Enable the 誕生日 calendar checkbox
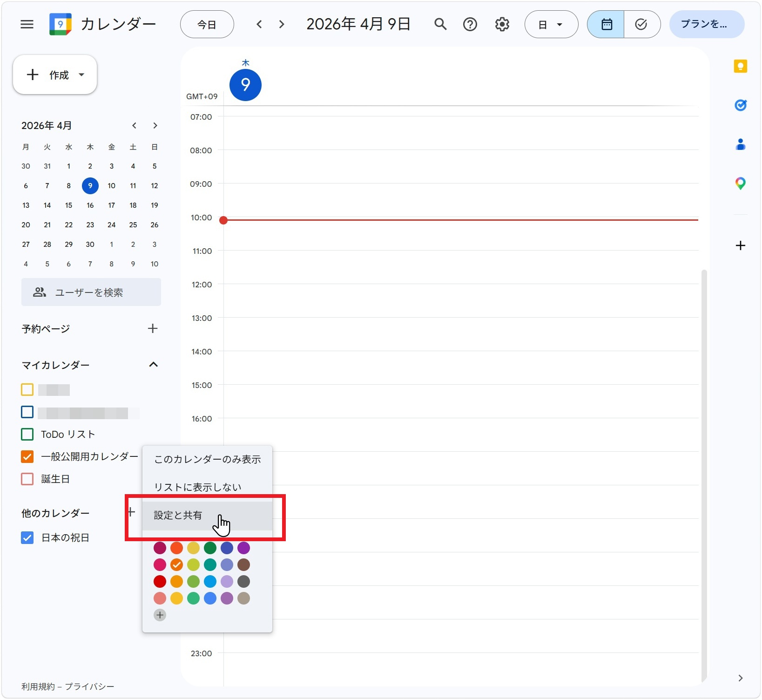 [27, 479]
